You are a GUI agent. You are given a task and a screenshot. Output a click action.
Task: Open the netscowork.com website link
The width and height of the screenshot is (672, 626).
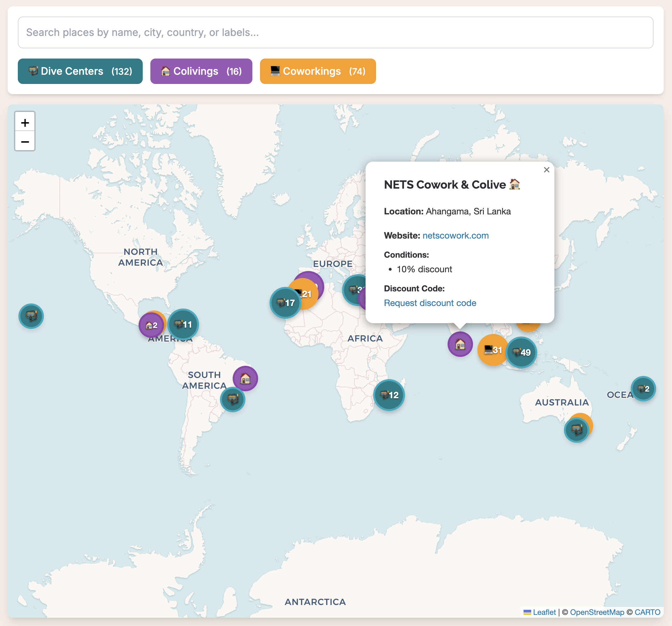(455, 235)
